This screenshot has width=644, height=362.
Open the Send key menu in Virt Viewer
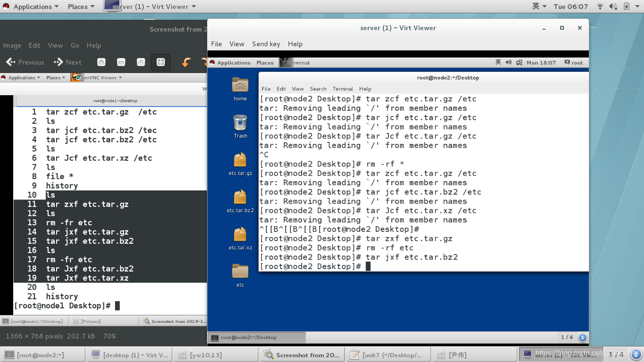[266, 44]
